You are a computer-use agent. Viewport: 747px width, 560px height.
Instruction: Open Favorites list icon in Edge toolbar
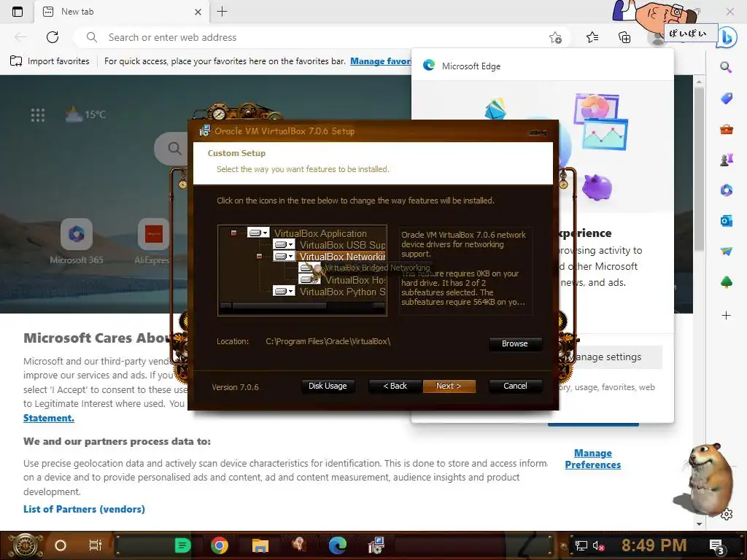592,37
